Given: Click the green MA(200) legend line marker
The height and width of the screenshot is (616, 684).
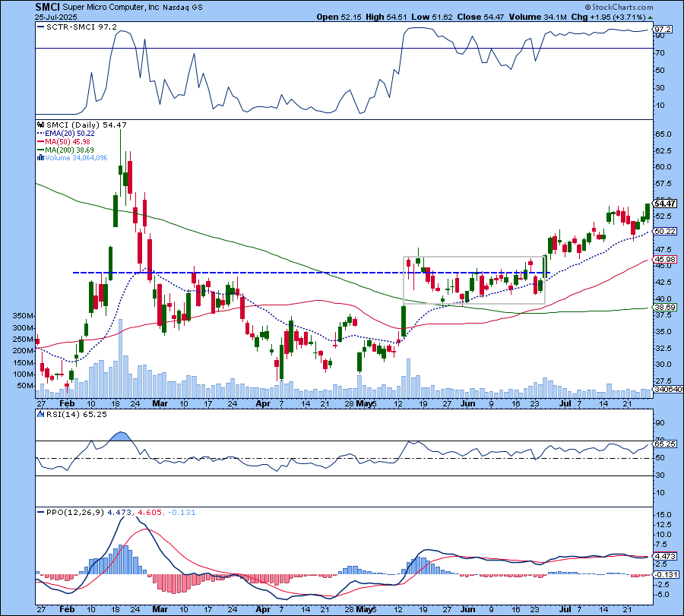Looking at the screenshot, I should coord(39,150).
